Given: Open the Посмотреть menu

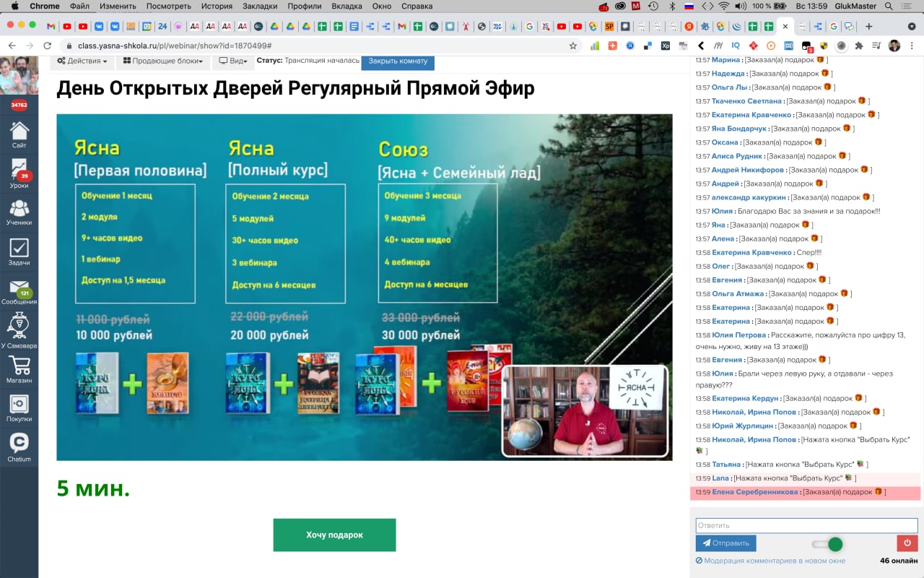Looking at the screenshot, I should pyautogui.click(x=168, y=6).
